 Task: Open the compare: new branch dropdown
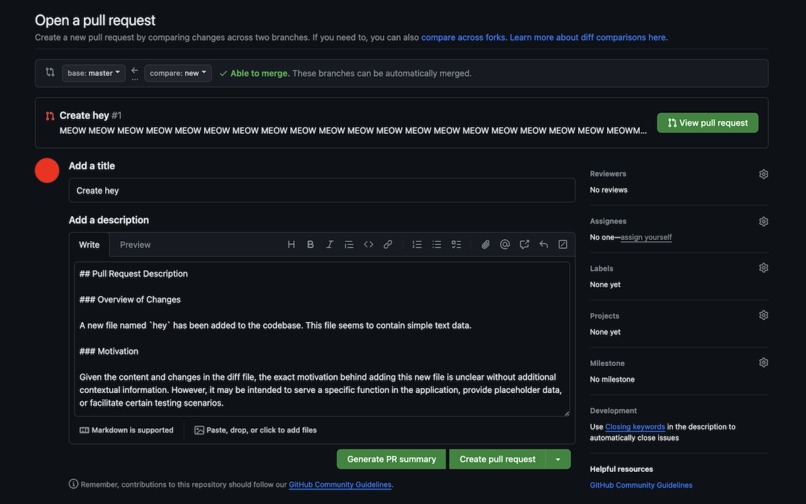click(178, 73)
